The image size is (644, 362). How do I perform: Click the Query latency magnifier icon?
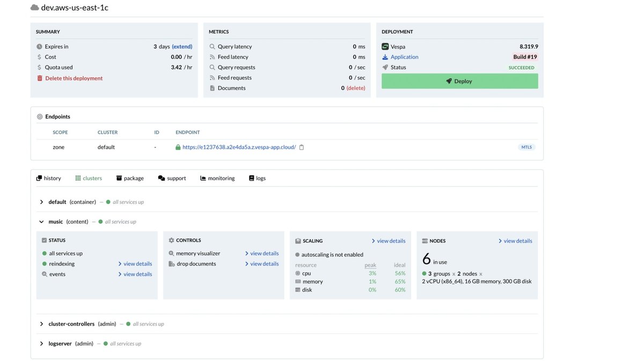point(212,47)
